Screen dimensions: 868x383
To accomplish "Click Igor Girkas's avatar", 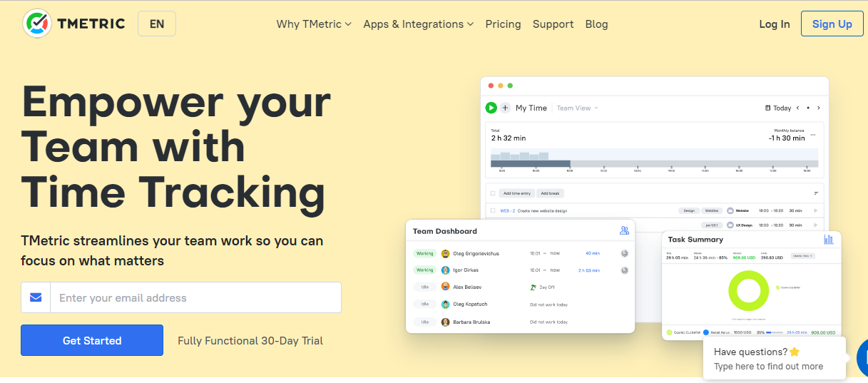I will (x=446, y=270).
